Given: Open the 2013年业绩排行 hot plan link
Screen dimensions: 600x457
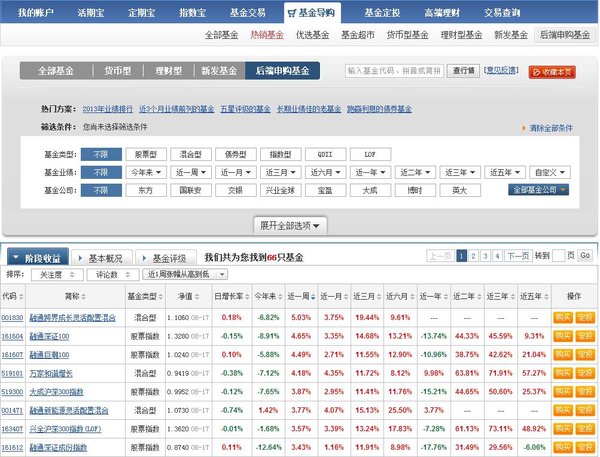Looking at the screenshot, I should tap(108, 109).
